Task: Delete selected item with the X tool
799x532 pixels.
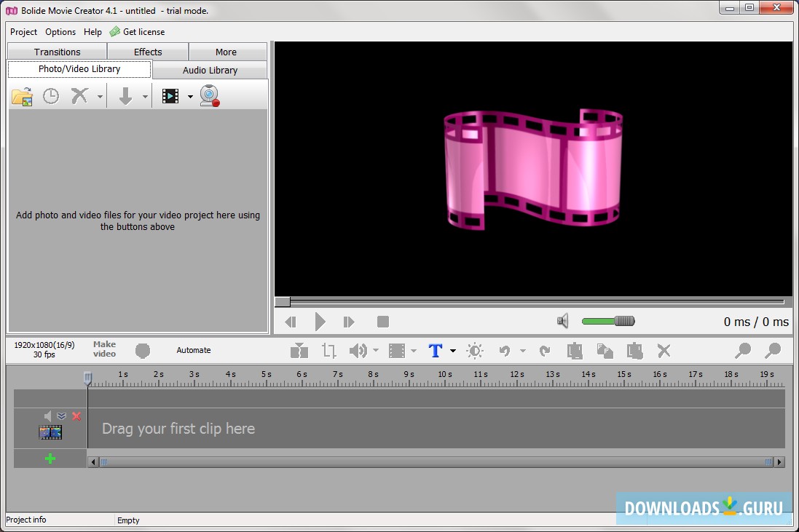Action: [664, 351]
